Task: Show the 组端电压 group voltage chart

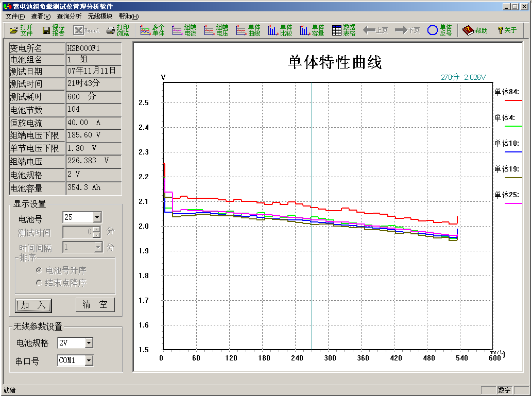Action: tap(216, 30)
